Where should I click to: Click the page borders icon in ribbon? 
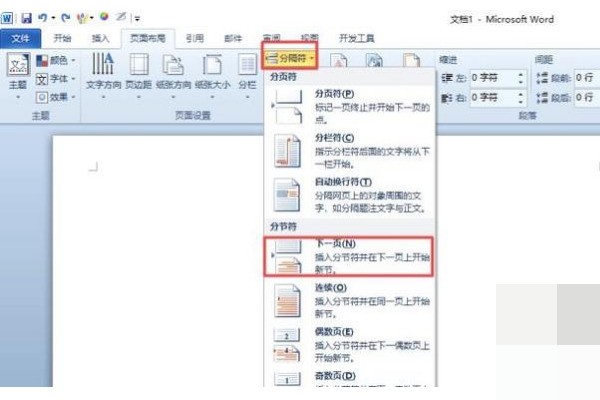(411, 60)
